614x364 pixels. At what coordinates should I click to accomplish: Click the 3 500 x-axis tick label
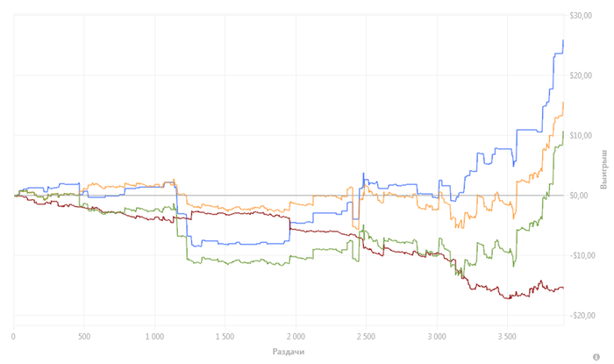coord(507,337)
